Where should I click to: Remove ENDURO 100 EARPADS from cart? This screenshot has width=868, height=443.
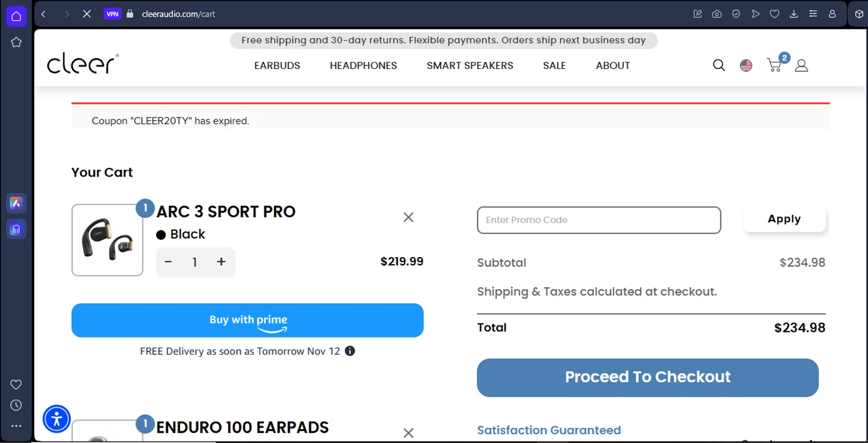(x=409, y=433)
